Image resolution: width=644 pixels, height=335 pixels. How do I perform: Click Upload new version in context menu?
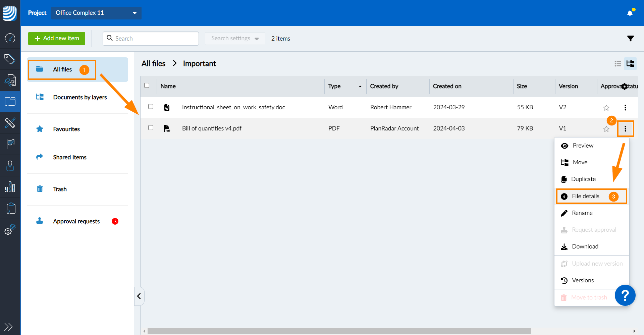pos(592,264)
